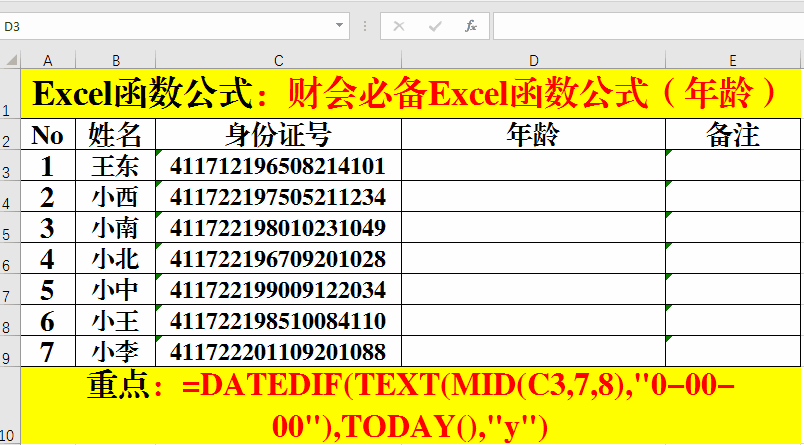Select ID cell 411722196709201028
The height and width of the screenshot is (445, 804).
click(278, 258)
